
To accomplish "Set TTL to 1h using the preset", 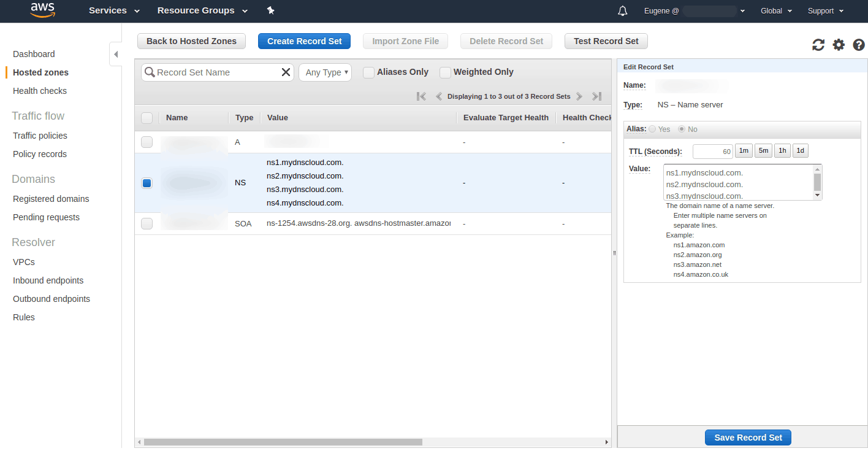I will 782,150.
